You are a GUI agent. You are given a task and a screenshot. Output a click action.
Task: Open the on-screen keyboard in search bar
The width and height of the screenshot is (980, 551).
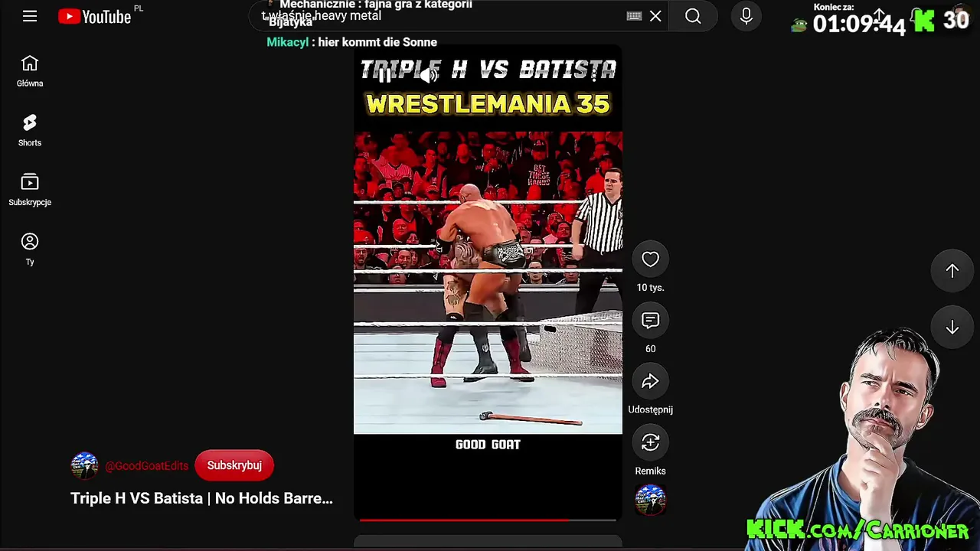coord(634,16)
